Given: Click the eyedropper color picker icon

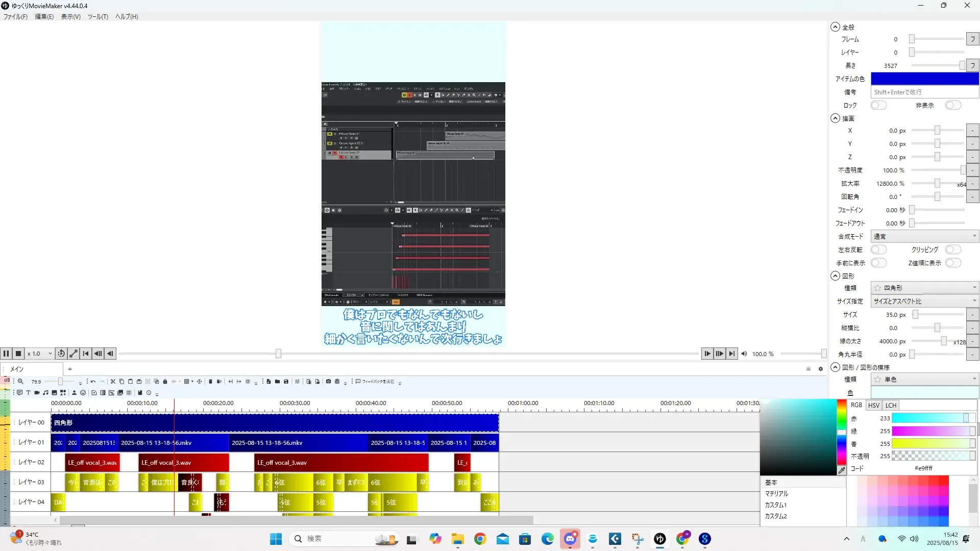Looking at the screenshot, I should [x=841, y=470].
